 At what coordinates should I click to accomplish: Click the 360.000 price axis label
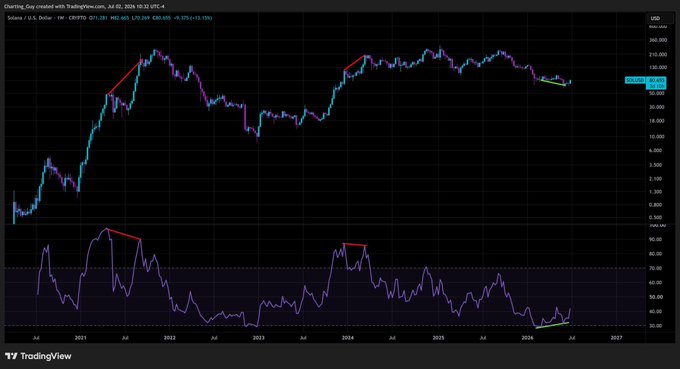(x=657, y=40)
